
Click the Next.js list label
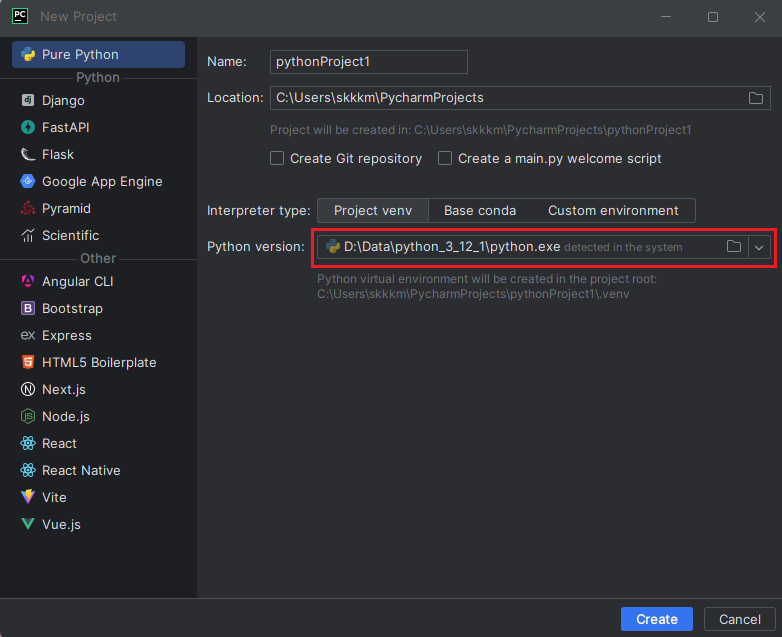coord(64,390)
